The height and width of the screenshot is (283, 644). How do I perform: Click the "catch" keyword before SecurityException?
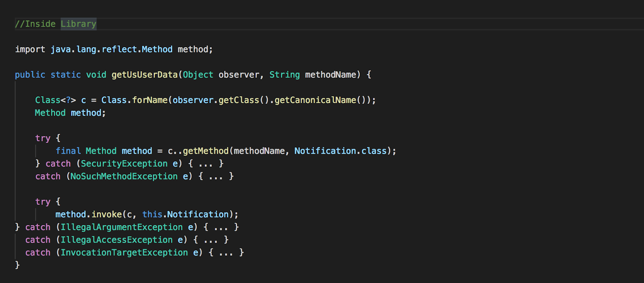pyautogui.click(x=58, y=163)
